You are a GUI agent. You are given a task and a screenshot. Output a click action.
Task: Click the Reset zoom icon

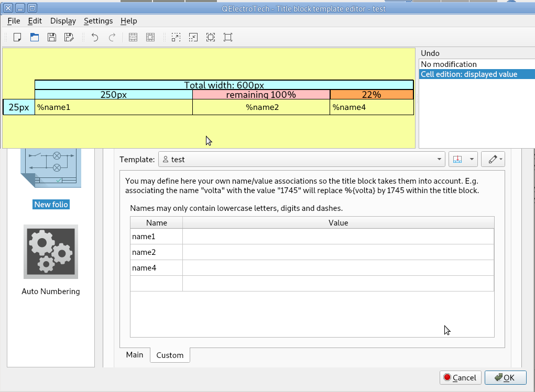(x=228, y=37)
